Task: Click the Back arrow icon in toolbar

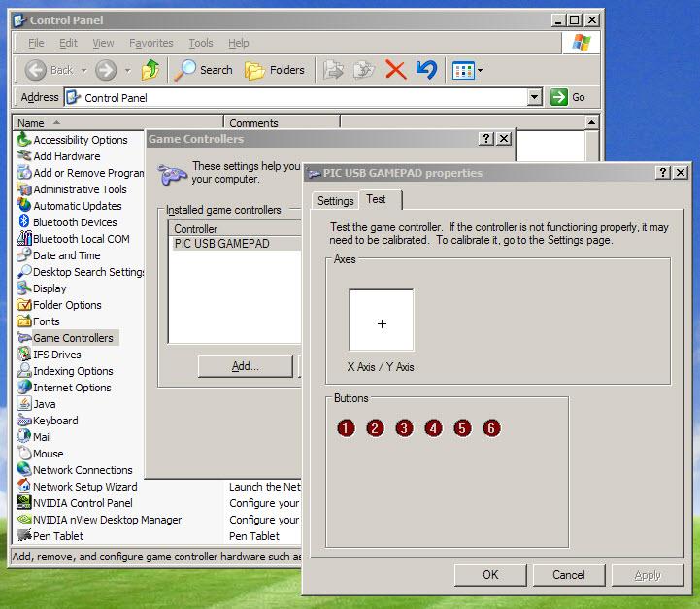Action: 35,70
